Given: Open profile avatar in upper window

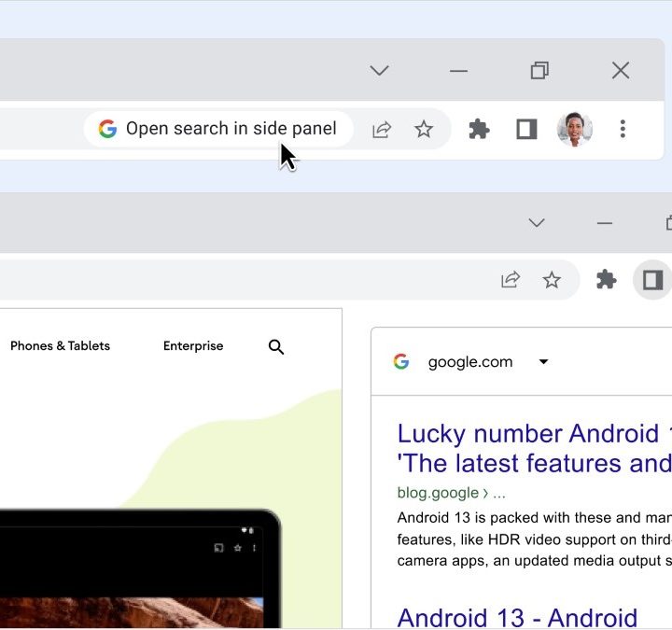Looking at the screenshot, I should pos(574,129).
